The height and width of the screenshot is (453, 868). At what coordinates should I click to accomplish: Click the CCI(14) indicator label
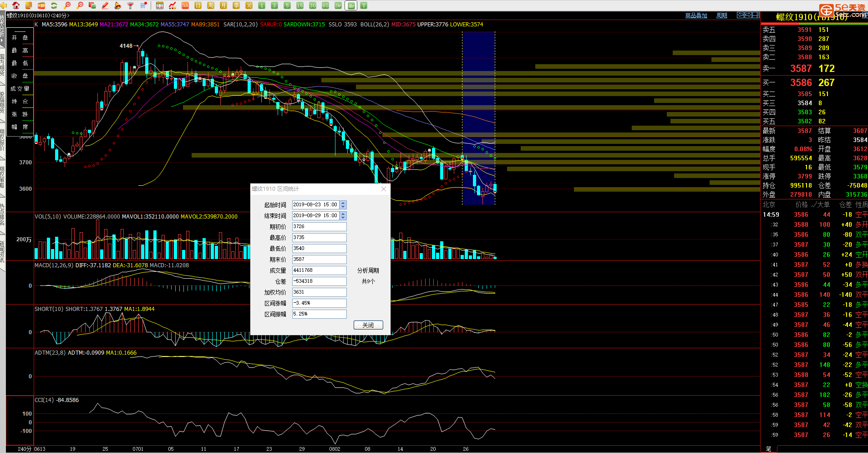point(44,400)
